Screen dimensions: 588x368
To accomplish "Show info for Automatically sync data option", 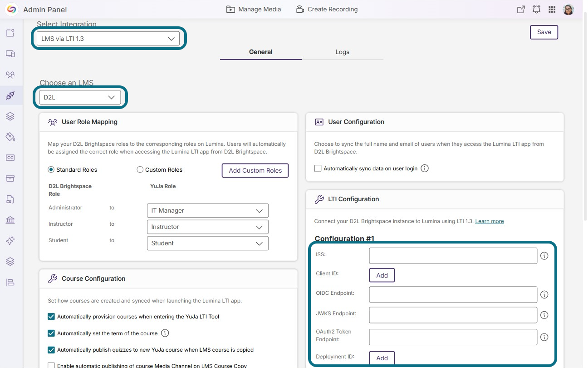I will (x=425, y=168).
